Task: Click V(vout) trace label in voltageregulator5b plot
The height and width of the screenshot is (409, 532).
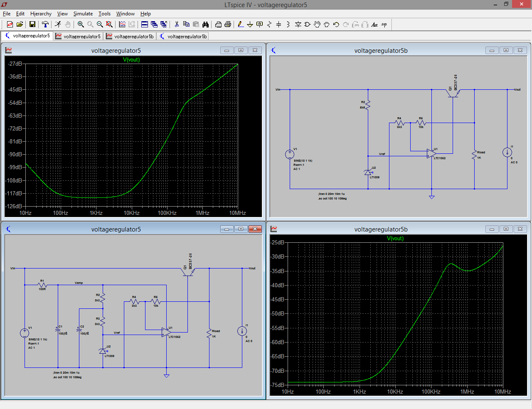Action: [x=395, y=239]
